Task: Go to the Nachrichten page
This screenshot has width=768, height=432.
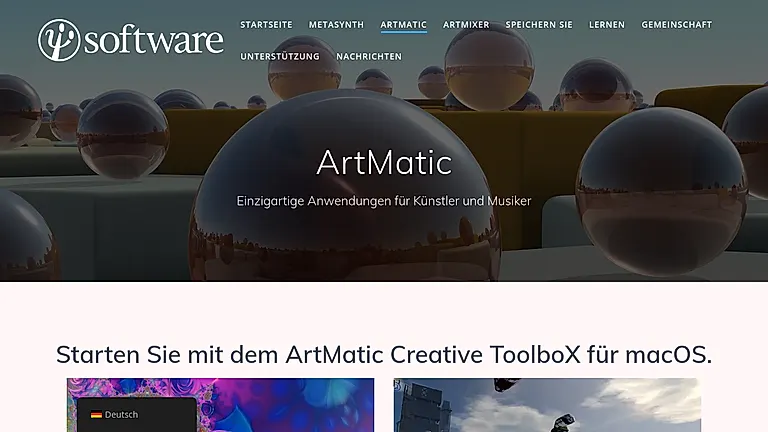Action: tap(369, 56)
